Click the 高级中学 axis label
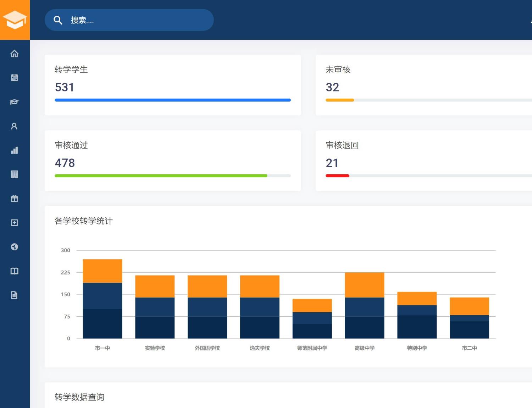 365,348
